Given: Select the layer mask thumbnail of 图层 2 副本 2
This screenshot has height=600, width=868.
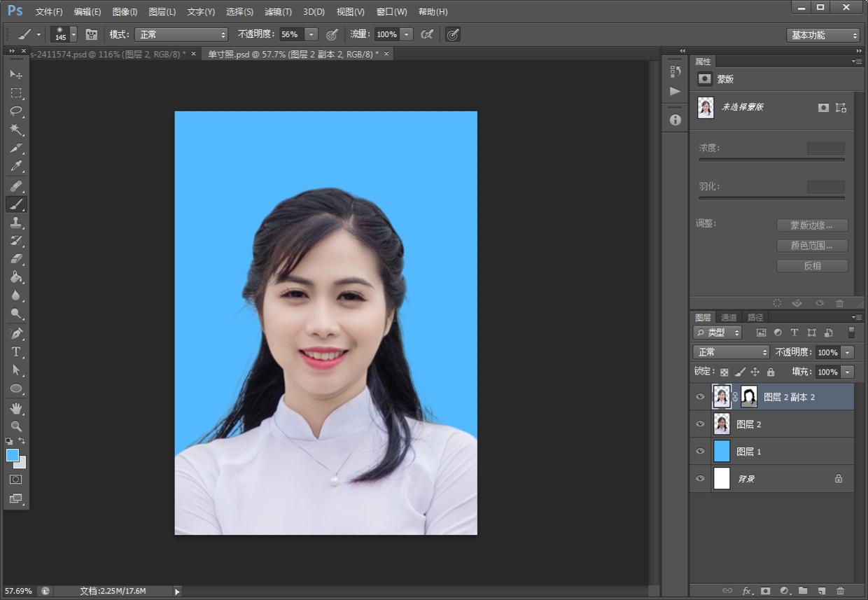Looking at the screenshot, I should click(x=749, y=397).
